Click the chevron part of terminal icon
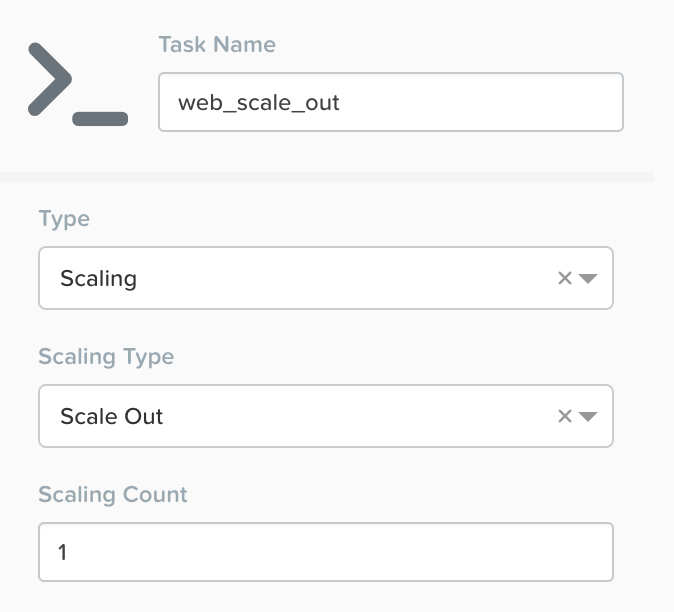 (x=50, y=79)
